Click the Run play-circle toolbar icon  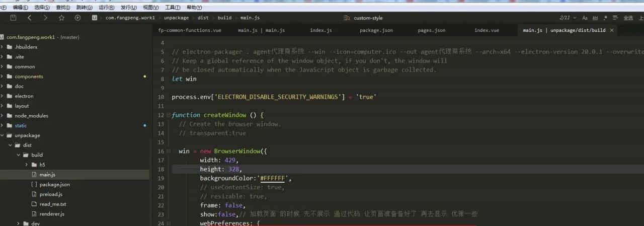77,18
